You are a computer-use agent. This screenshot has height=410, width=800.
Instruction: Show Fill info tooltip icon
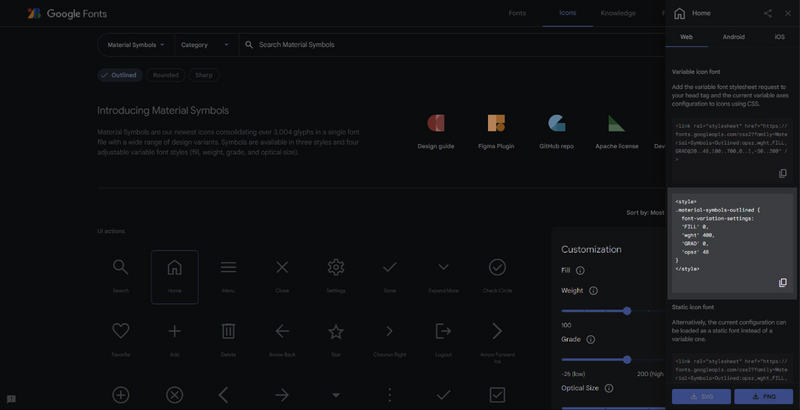point(580,270)
